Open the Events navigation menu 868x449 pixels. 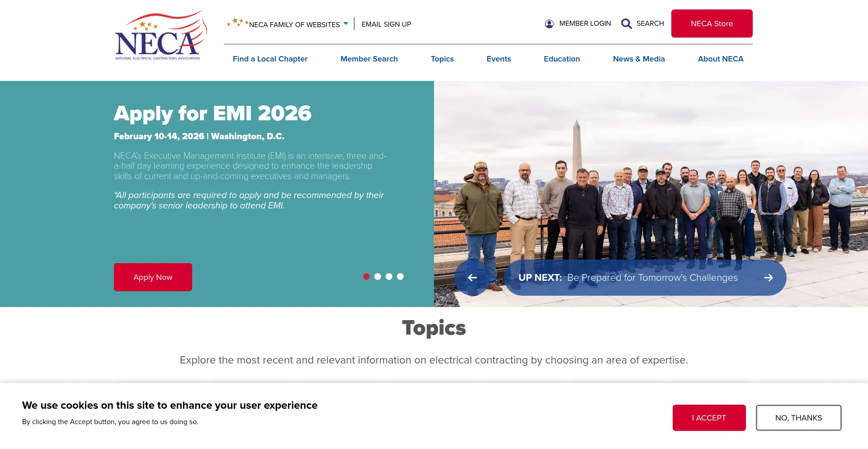(499, 59)
